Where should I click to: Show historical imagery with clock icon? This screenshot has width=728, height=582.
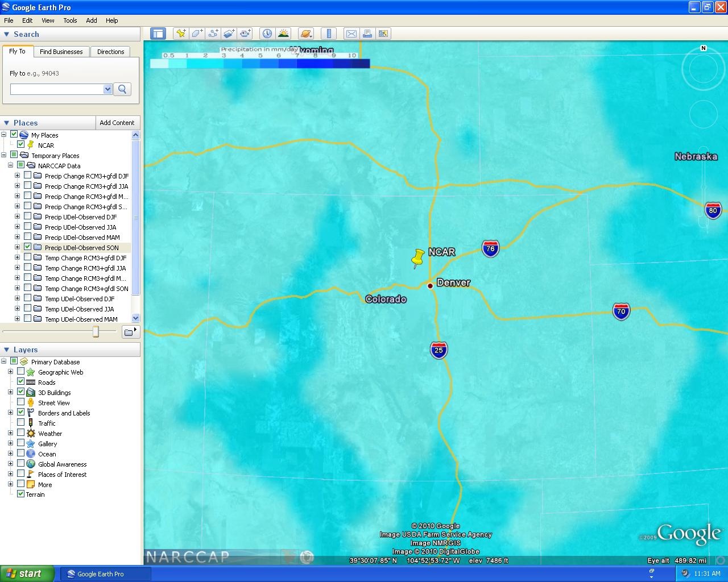pos(267,34)
